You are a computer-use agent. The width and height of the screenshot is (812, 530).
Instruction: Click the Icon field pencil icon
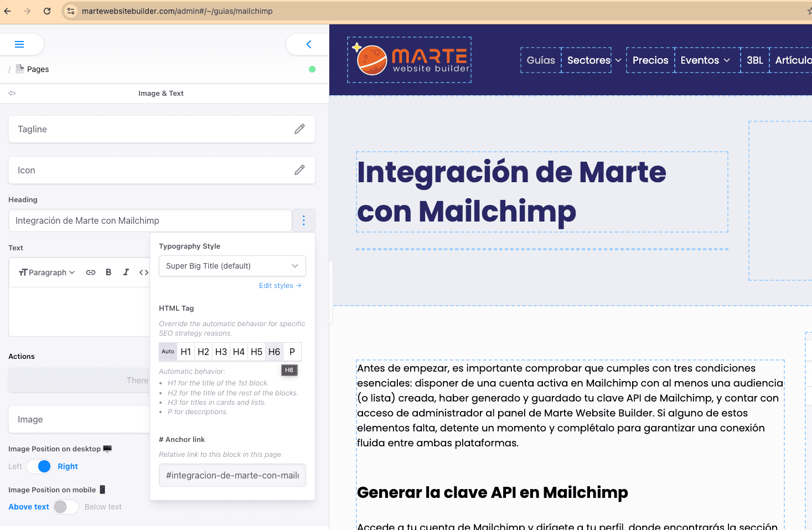tap(299, 170)
